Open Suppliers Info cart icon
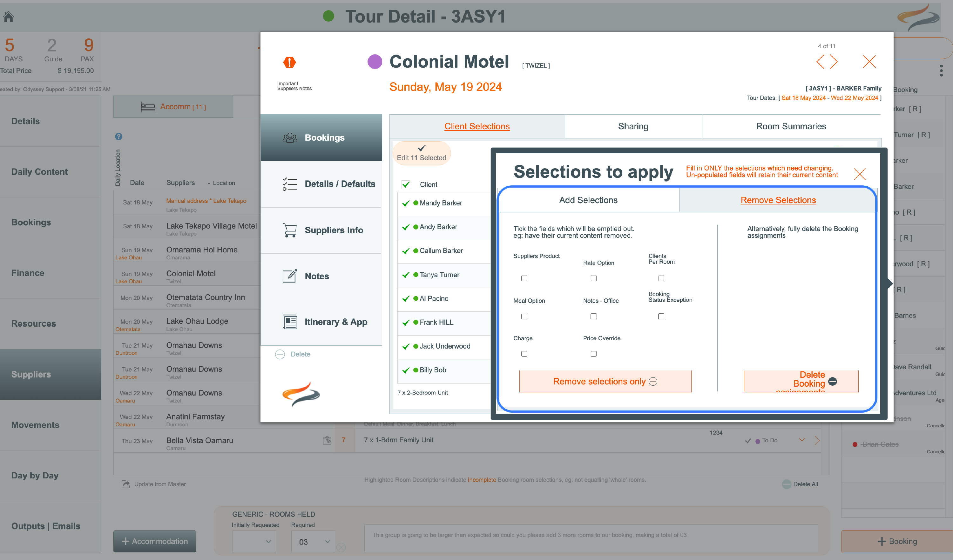953x560 pixels. (x=290, y=230)
